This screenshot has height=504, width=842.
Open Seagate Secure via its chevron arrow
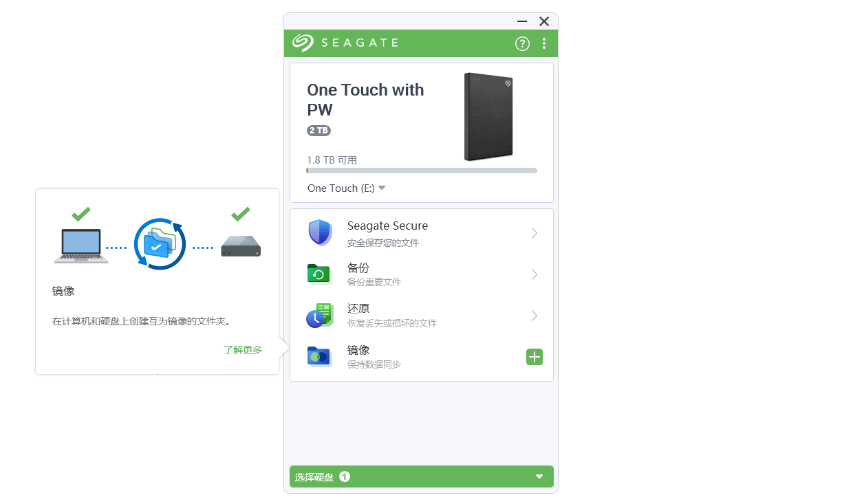(535, 233)
